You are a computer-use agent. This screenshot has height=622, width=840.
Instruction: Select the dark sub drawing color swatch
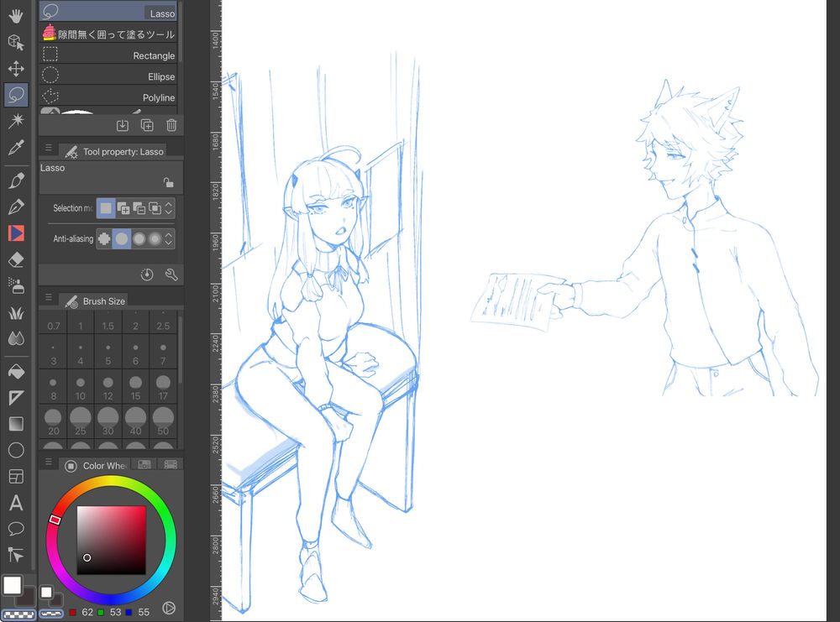(x=27, y=598)
